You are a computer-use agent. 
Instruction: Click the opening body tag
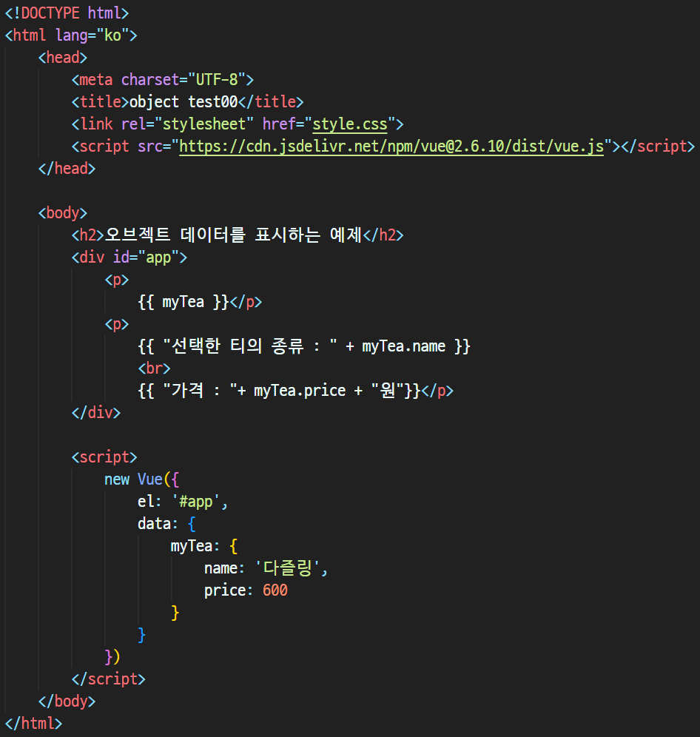pos(63,213)
